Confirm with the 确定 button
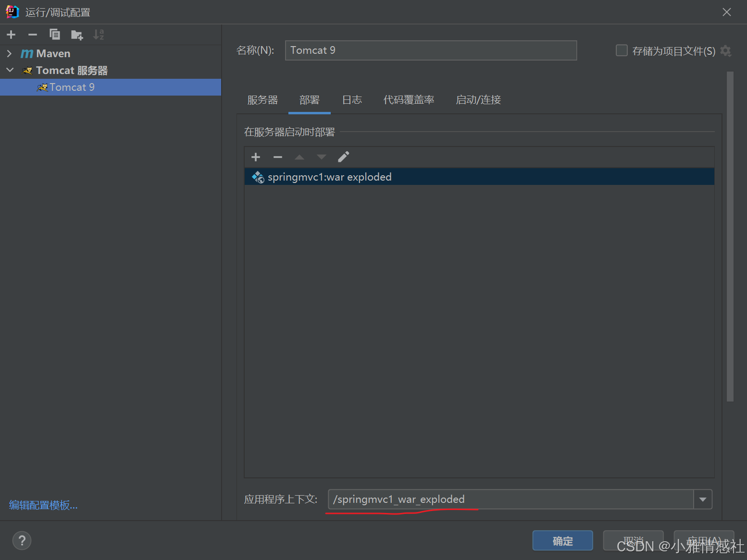The image size is (747, 560). [x=562, y=541]
